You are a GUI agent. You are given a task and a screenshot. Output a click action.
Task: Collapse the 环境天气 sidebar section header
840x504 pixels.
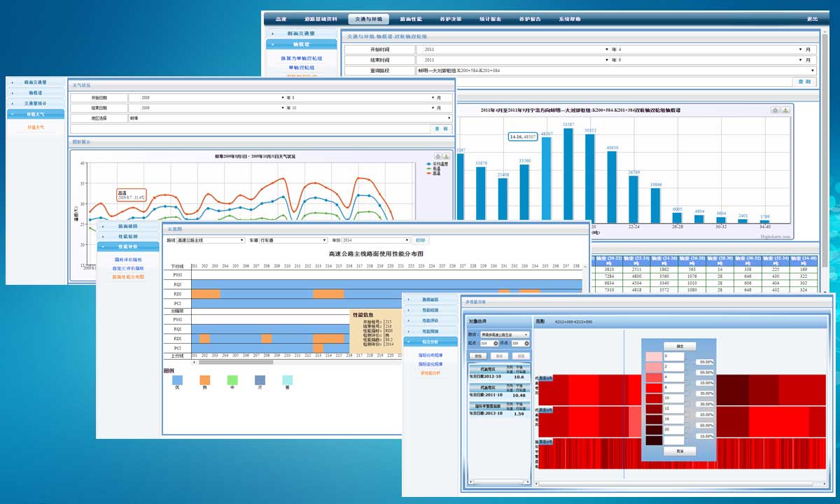[x=36, y=113]
